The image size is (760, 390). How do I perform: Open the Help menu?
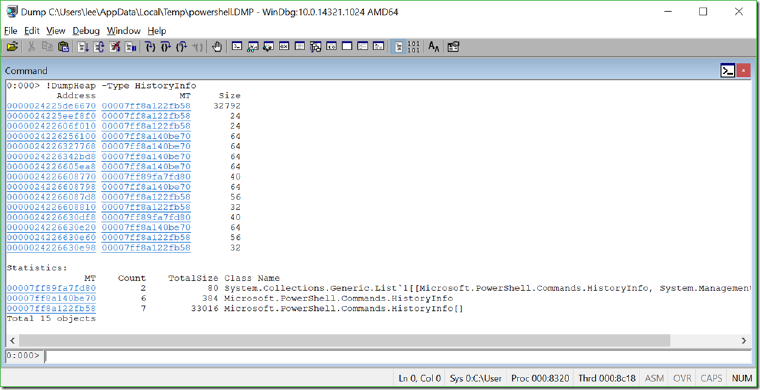tap(157, 31)
